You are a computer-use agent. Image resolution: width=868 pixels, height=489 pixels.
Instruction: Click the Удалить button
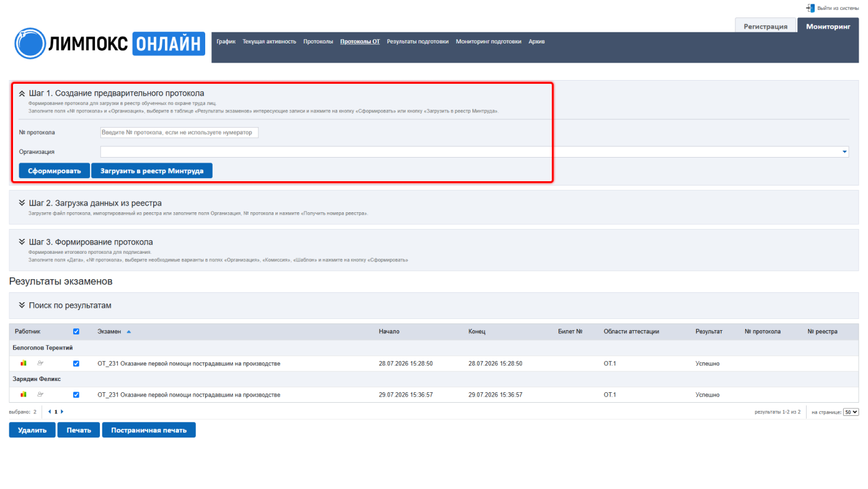tap(32, 430)
